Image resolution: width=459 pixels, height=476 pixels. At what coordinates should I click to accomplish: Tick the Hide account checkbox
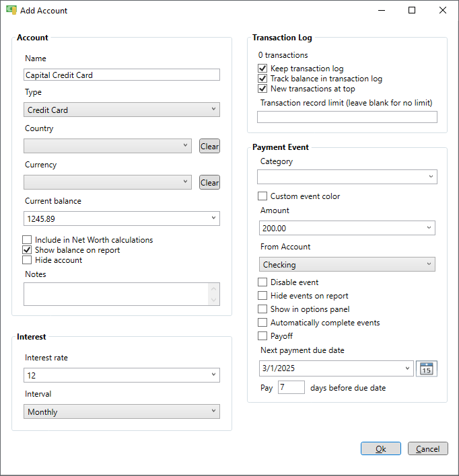point(27,260)
